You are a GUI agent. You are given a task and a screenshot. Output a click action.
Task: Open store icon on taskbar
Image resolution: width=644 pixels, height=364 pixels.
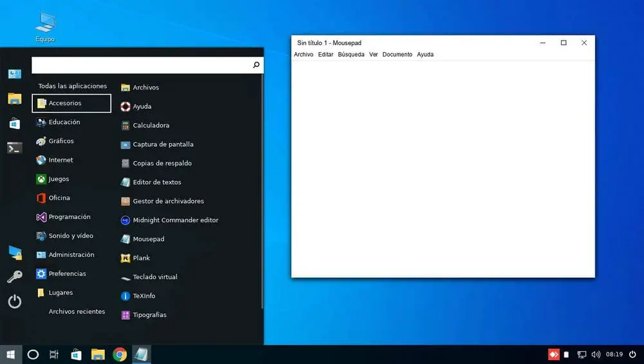pos(76,354)
